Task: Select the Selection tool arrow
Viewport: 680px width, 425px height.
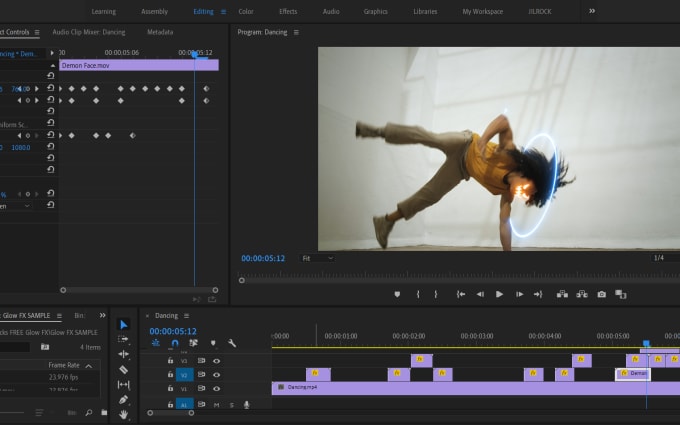Action: 124,324
